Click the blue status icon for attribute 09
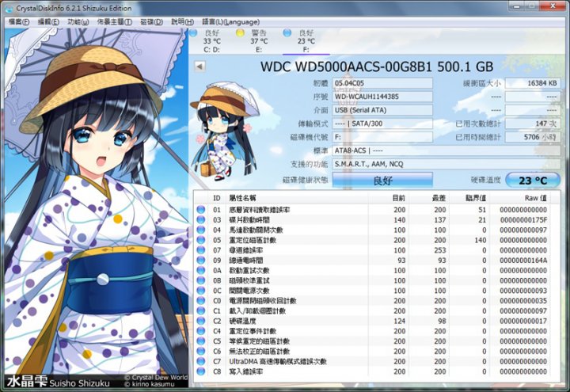This screenshot has height=392, width=570. [200, 261]
